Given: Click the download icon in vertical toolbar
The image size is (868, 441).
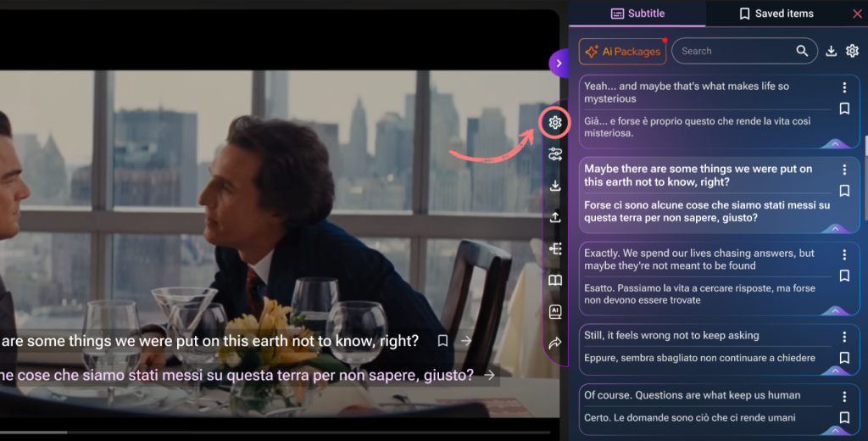Looking at the screenshot, I should pyautogui.click(x=555, y=186).
